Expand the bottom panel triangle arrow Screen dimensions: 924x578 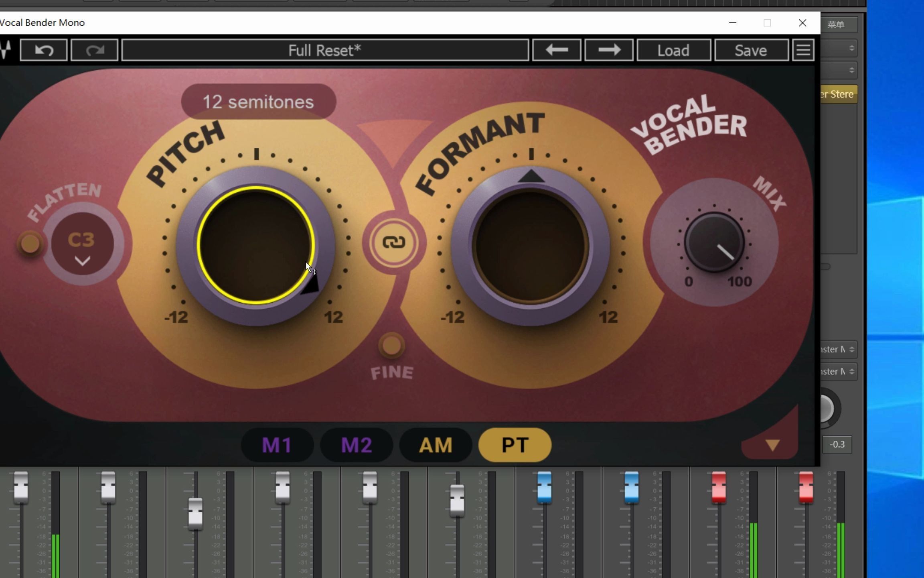click(x=772, y=445)
